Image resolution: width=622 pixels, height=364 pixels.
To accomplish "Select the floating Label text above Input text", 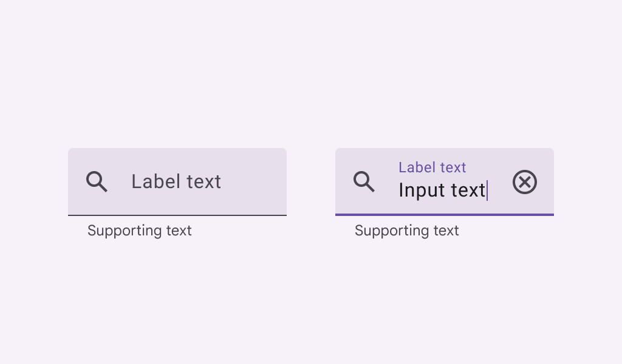I will (432, 167).
